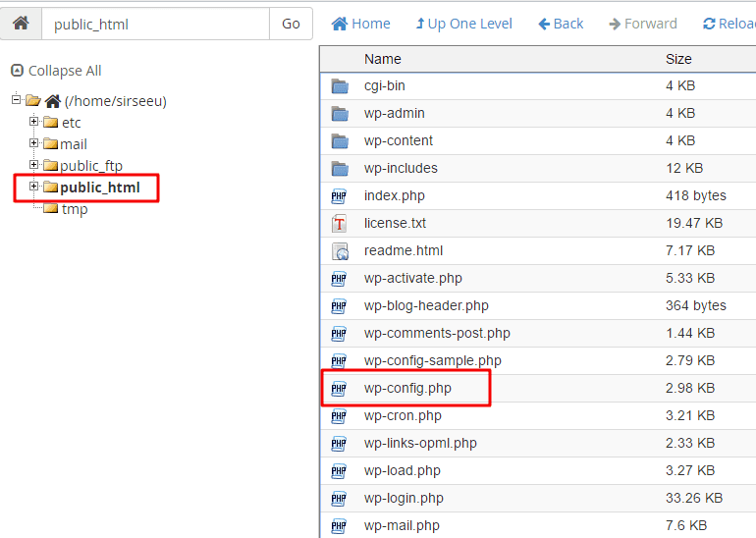This screenshot has height=538, width=756.
Task: Expand the public_html folder node
Action: coord(33,187)
